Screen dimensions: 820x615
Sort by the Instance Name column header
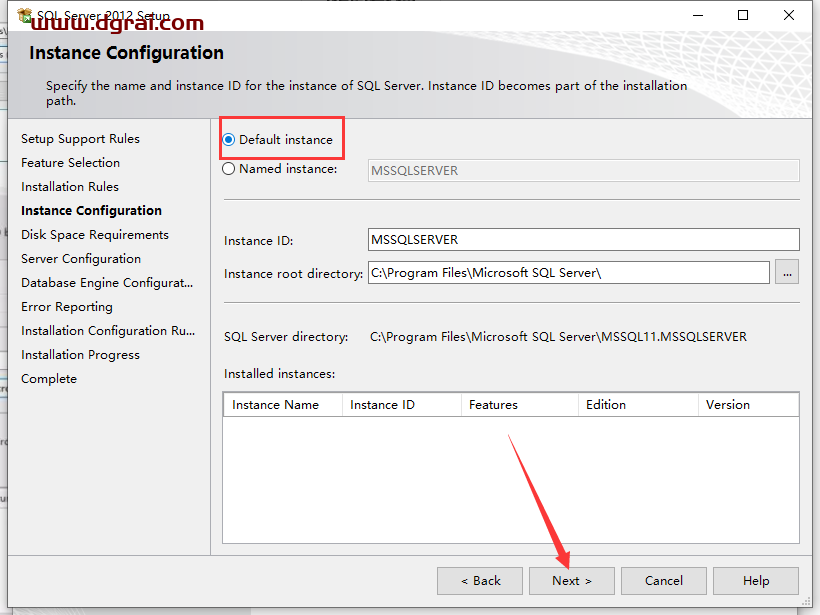click(x=283, y=405)
